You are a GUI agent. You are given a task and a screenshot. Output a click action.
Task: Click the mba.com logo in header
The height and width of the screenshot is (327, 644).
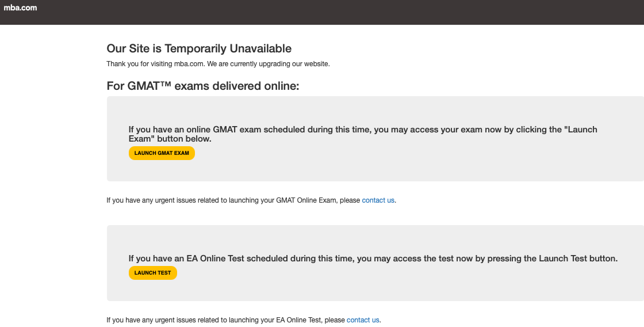coord(20,8)
